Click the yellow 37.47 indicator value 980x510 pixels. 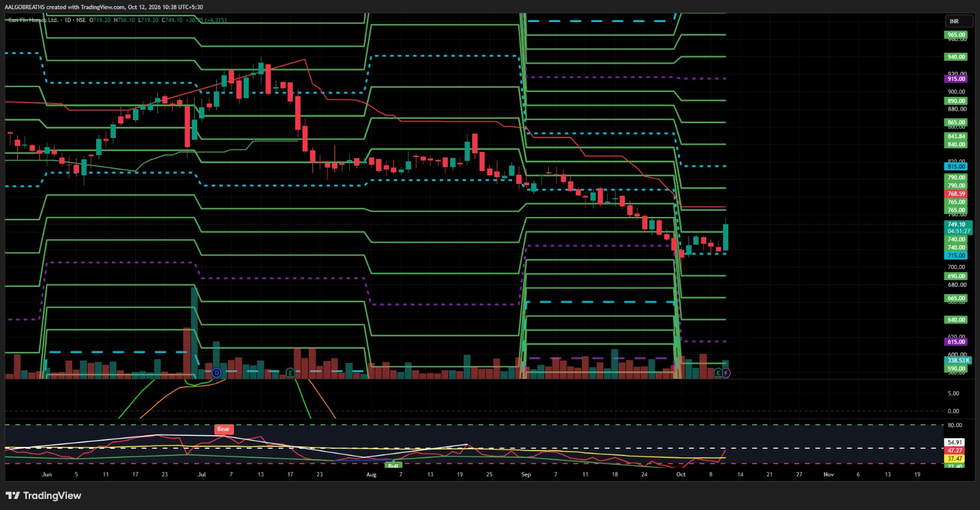tap(955, 459)
